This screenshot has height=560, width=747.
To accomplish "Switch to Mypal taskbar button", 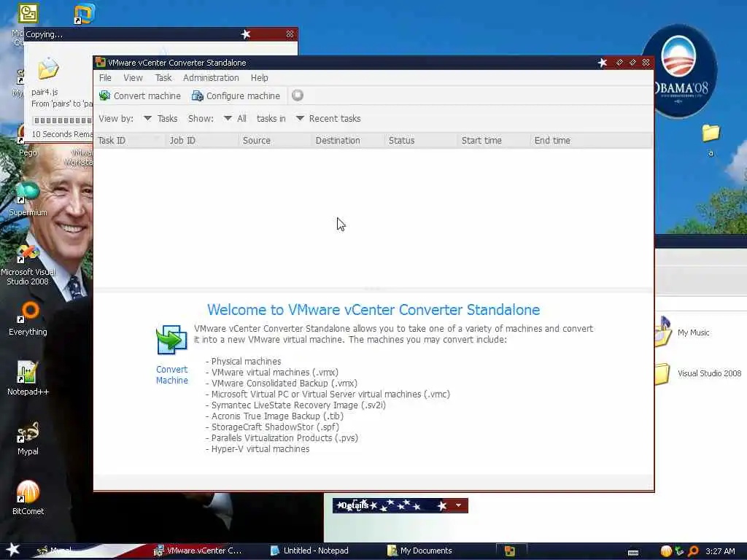I will pos(55,551).
